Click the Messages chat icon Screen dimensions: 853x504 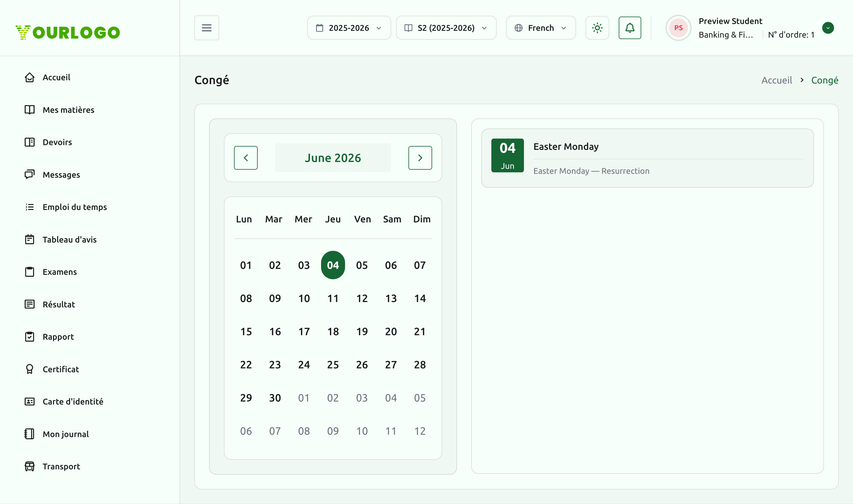click(x=30, y=175)
